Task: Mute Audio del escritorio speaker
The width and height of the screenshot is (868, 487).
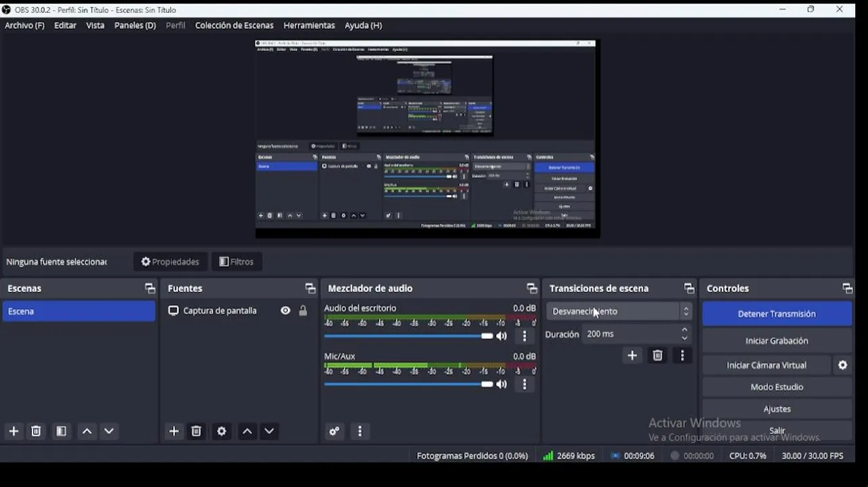Action: [x=502, y=336]
